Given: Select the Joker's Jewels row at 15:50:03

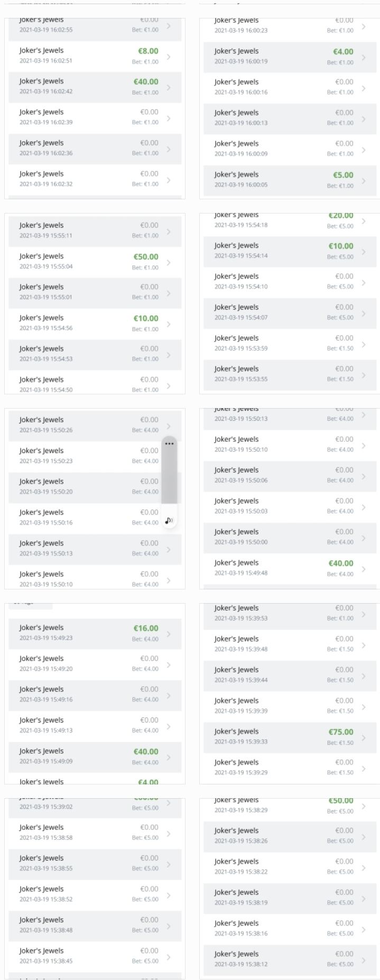Looking at the screenshot, I should tap(285, 506).
